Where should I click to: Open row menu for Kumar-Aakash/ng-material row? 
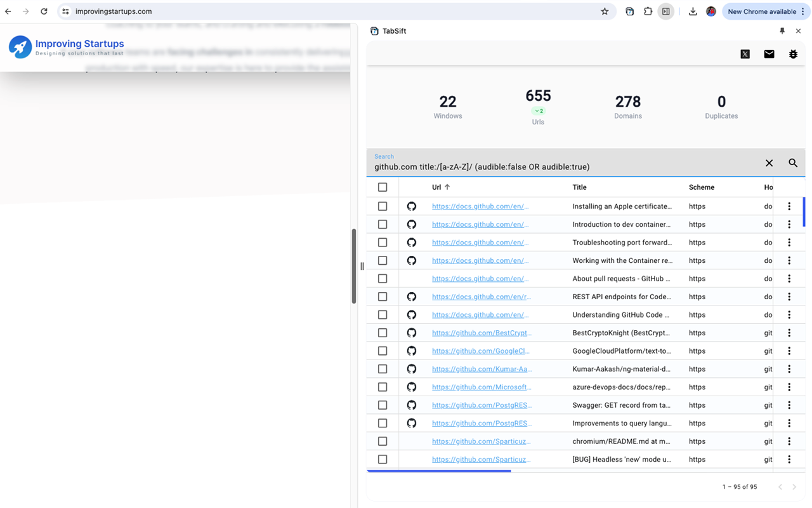pos(789,369)
